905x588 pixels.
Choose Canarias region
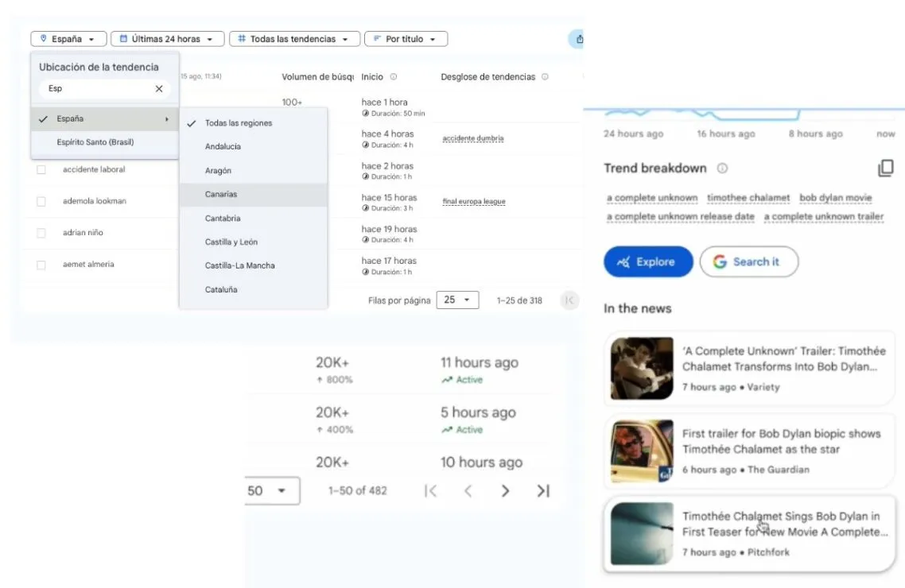(254, 194)
